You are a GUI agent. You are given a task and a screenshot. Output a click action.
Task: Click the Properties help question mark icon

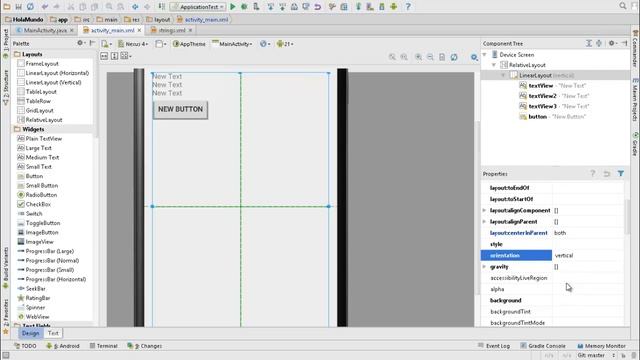pyautogui.click(x=593, y=173)
